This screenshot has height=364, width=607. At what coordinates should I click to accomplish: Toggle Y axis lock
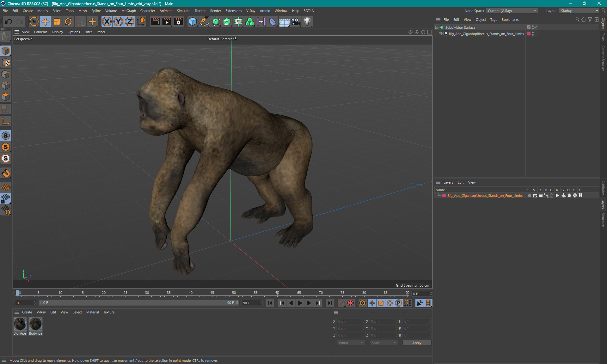click(118, 21)
